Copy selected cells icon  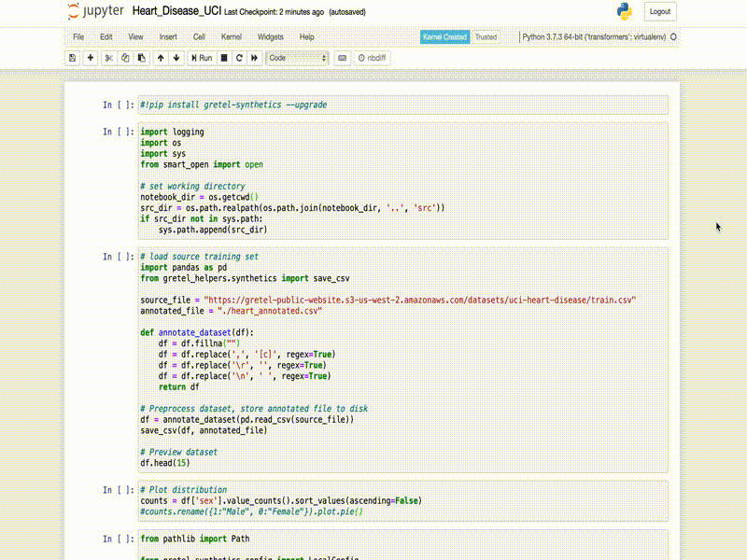125,58
